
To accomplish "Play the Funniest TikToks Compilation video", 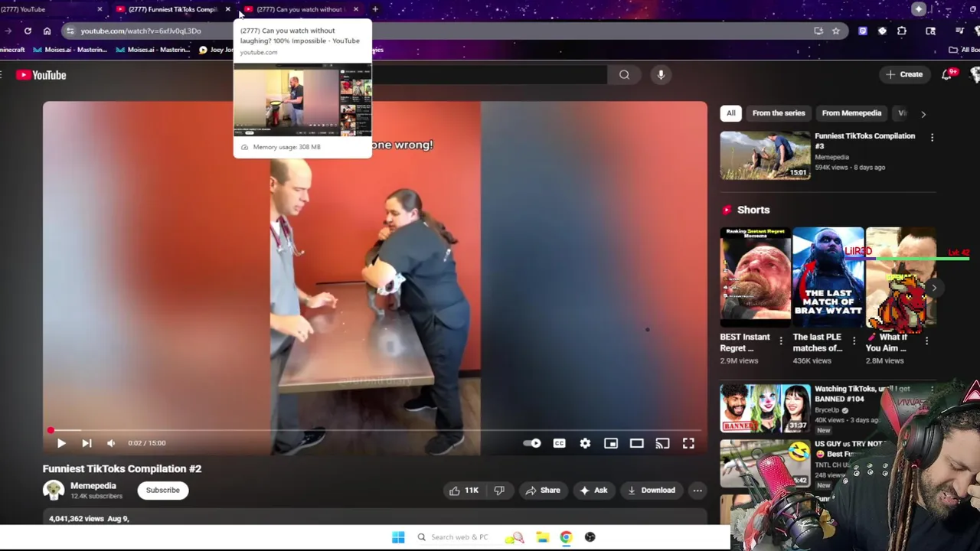I will click(61, 443).
